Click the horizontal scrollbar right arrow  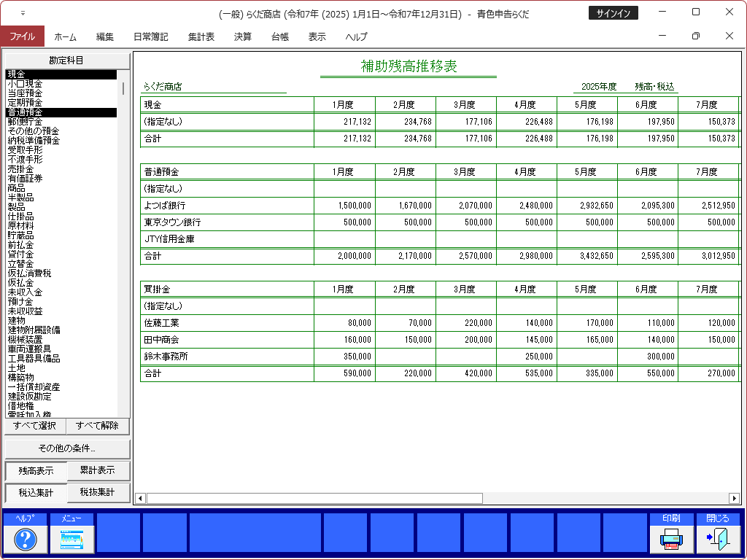734,498
